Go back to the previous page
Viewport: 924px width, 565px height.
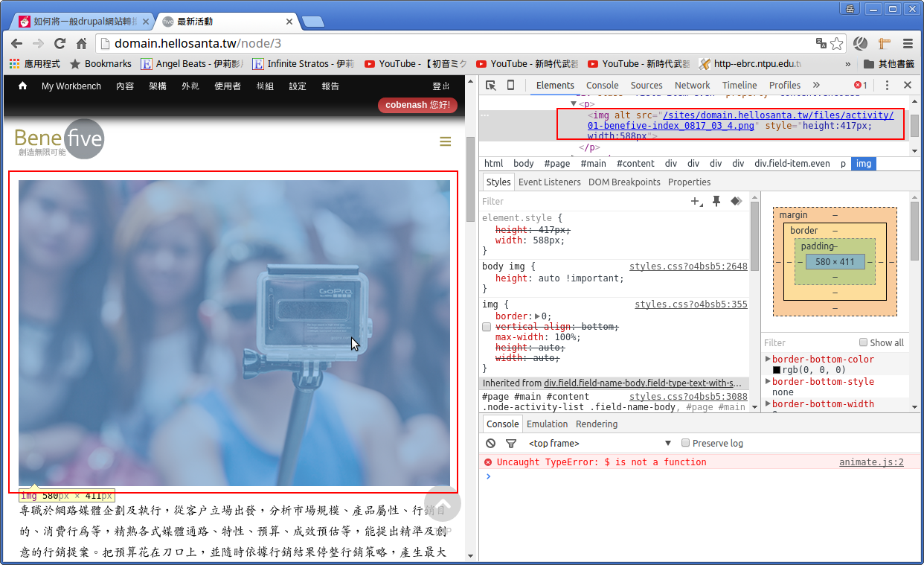tap(17, 43)
